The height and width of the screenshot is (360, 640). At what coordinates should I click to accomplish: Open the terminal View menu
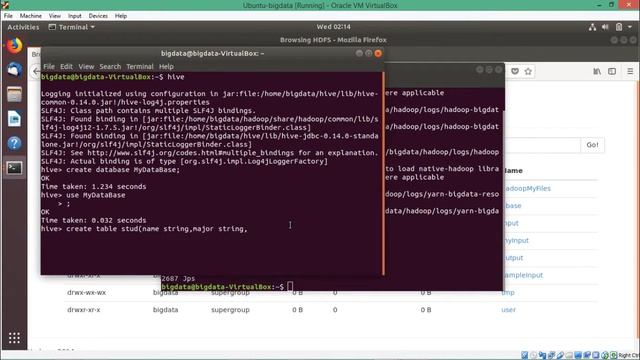(x=86, y=67)
